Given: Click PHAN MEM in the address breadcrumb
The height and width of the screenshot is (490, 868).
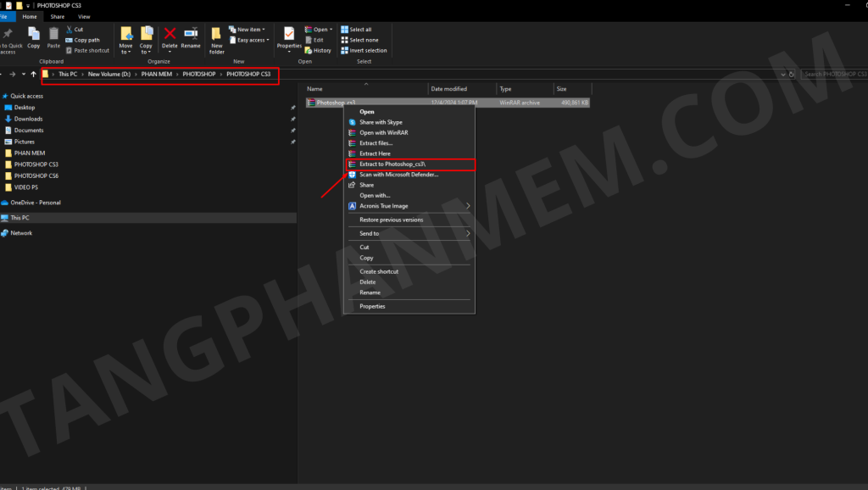Looking at the screenshot, I should coord(155,75).
